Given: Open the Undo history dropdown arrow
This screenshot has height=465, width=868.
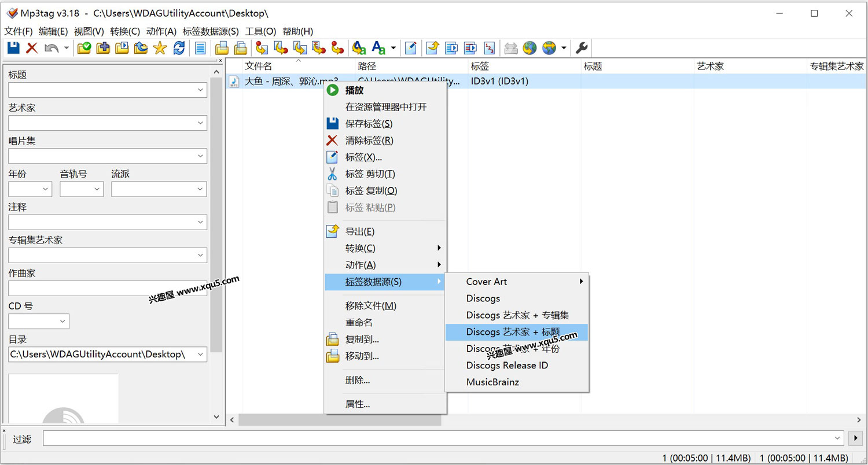Looking at the screenshot, I should coord(66,48).
